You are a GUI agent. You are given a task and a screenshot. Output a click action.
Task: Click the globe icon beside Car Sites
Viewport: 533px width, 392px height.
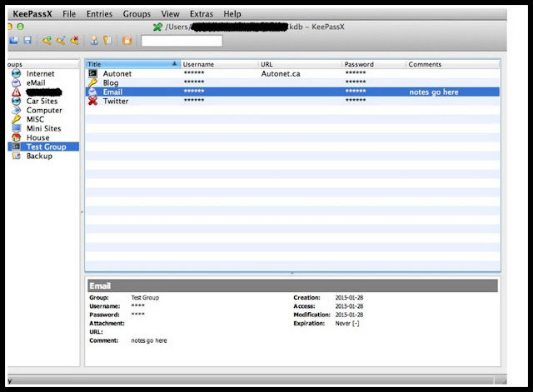coord(17,101)
